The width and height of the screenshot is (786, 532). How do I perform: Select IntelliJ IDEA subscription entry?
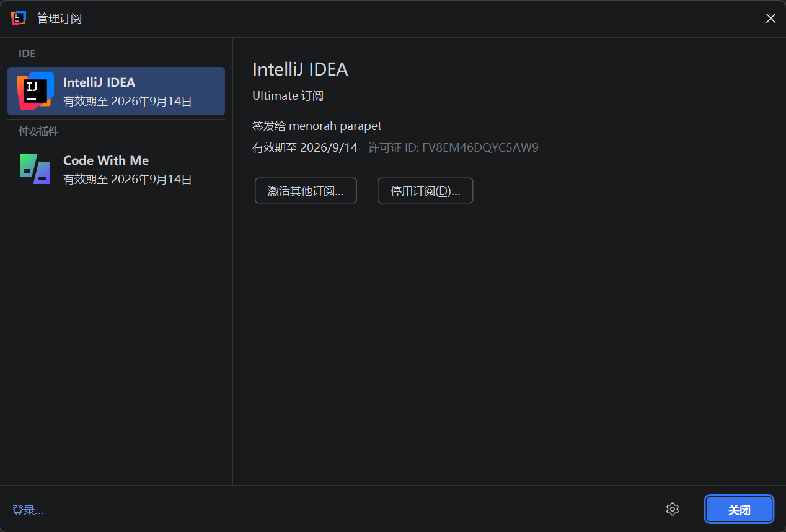tap(116, 91)
